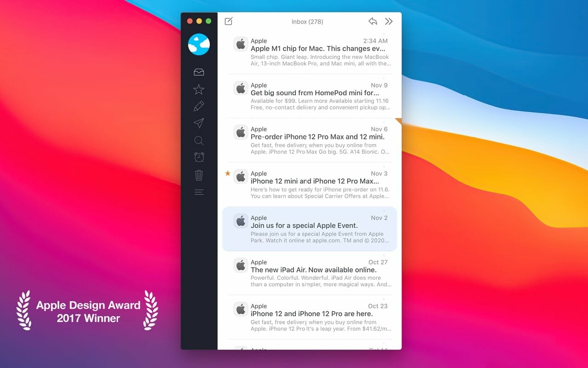The height and width of the screenshot is (368, 588).
Task: Open "iPhone 12 mini and iPhone 12 Pro Max" email
Action: (x=310, y=184)
